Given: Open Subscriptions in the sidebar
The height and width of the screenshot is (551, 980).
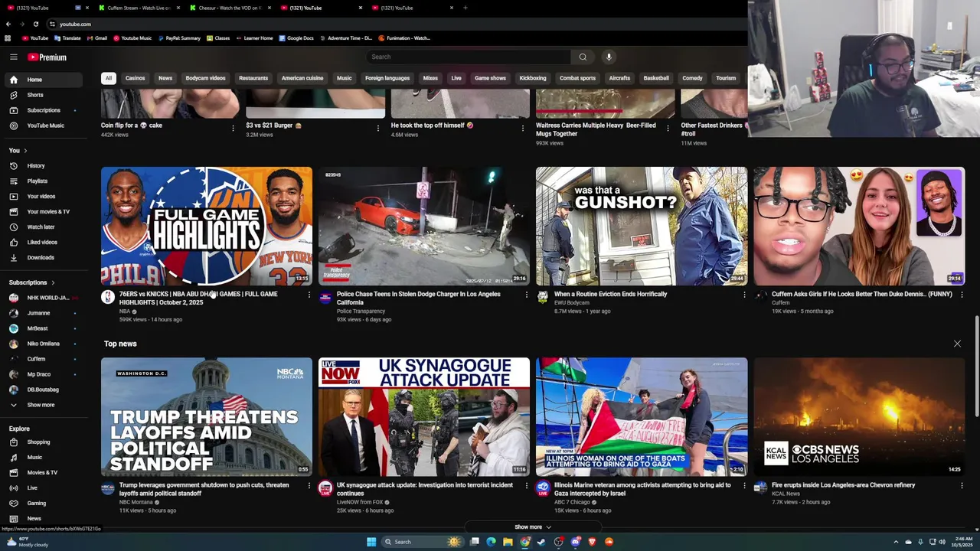Looking at the screenshot, I should [x=44, y=110].
